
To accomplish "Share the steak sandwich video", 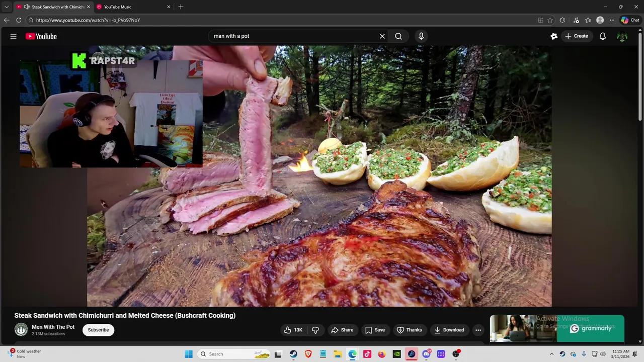I will pos(342,330).
